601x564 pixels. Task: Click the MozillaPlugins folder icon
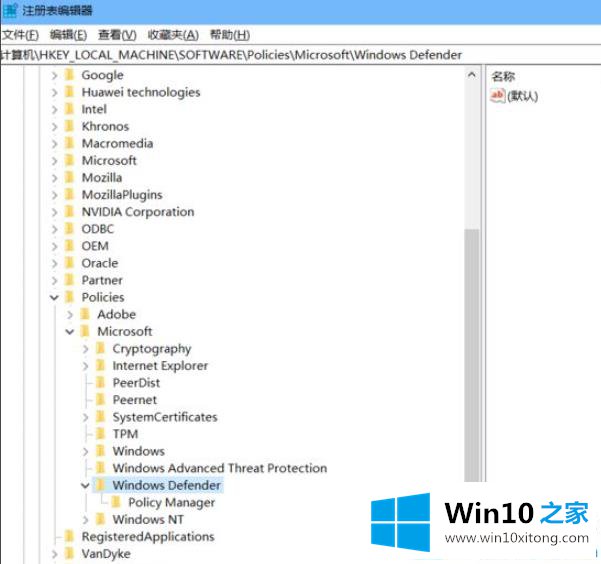[x=69, y=194]
